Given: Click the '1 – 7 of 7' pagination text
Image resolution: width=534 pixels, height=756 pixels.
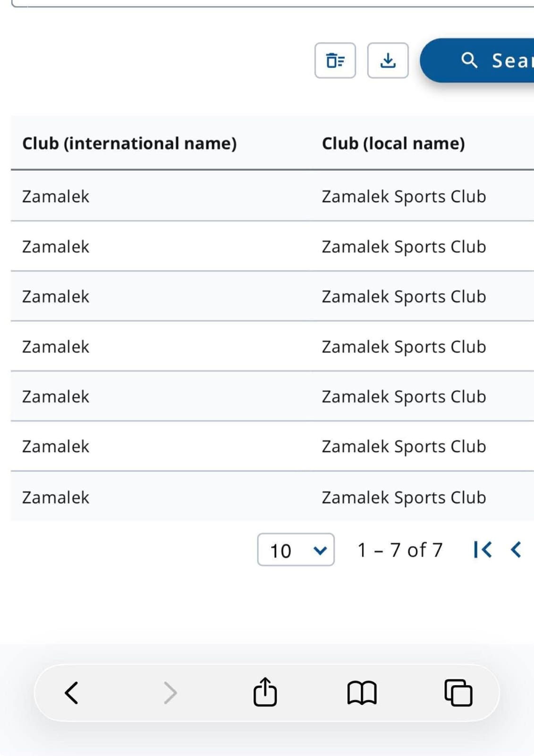Looking at the screenshot, I should click(400, 550).
